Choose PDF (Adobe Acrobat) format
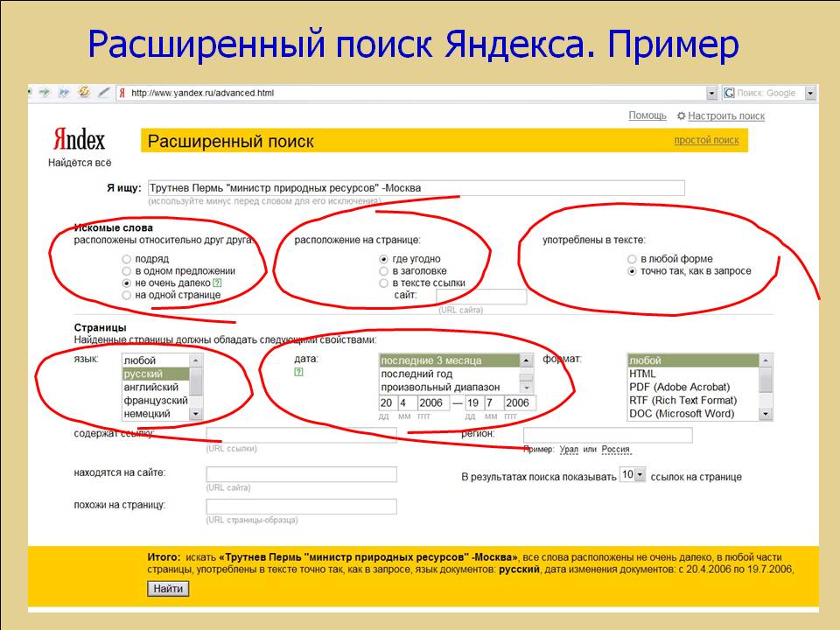Screen dimensions: 840x630 pos(693,387)
